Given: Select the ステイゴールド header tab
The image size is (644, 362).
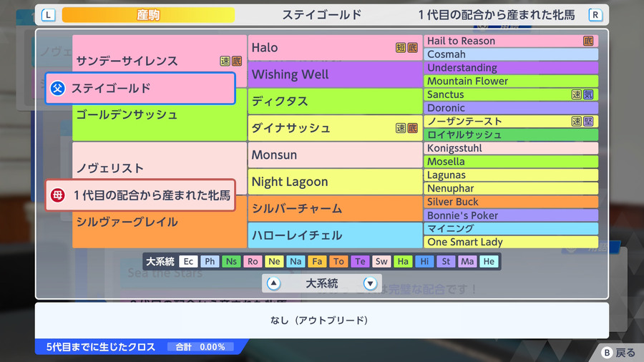Looking at the screenshot, I should pos(321,15).
